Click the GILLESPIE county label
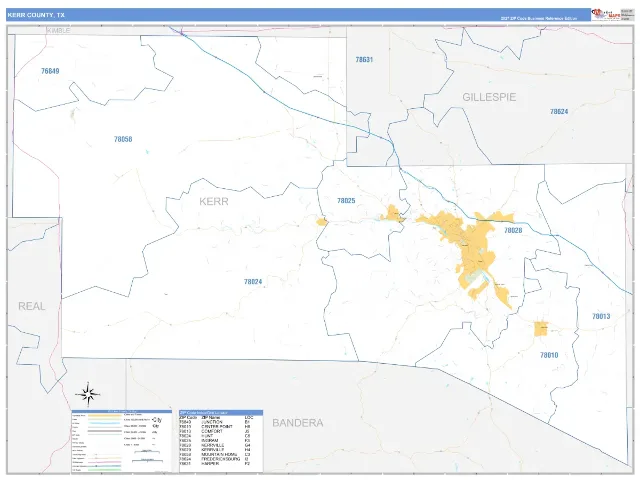The image size is (640, 480). click(x=489, y=97)
